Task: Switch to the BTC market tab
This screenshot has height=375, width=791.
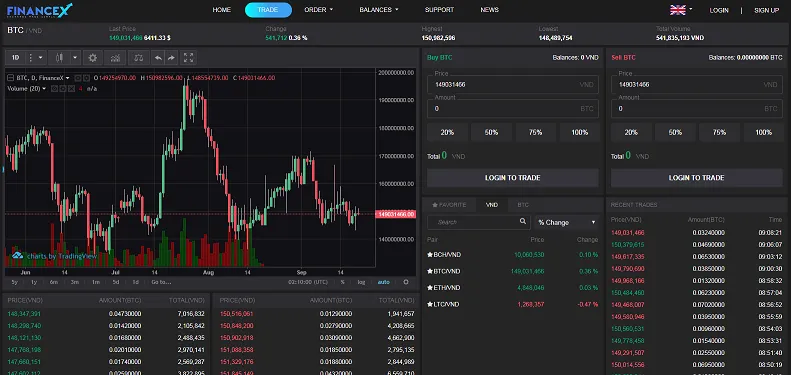Action: pos(523,205)
